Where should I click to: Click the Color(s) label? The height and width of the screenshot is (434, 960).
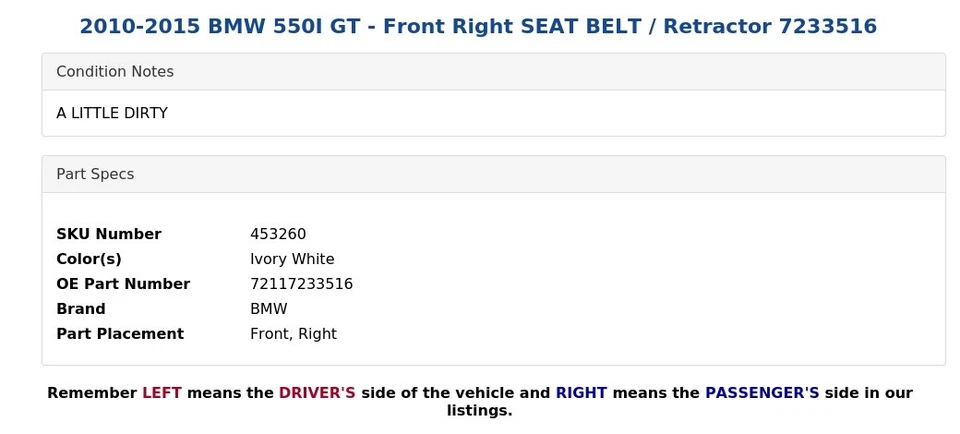coord(89,259)
